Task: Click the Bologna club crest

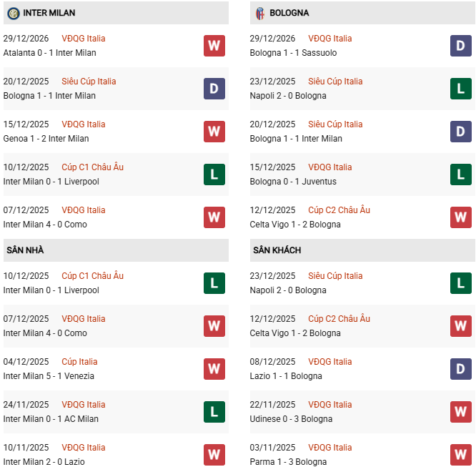Action: point(260,13)
